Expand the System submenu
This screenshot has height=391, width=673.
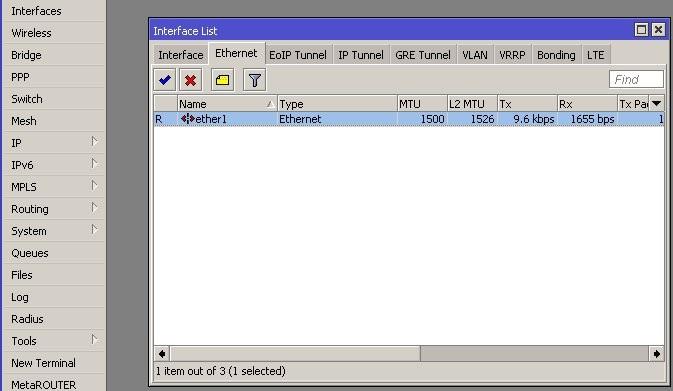(94, 230)
